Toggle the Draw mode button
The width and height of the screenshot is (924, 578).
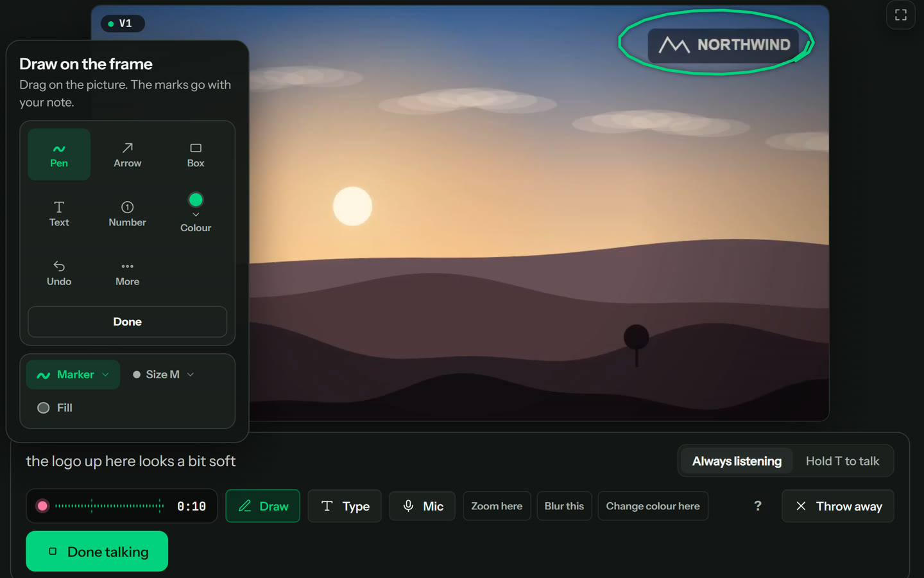pos(263,506)
